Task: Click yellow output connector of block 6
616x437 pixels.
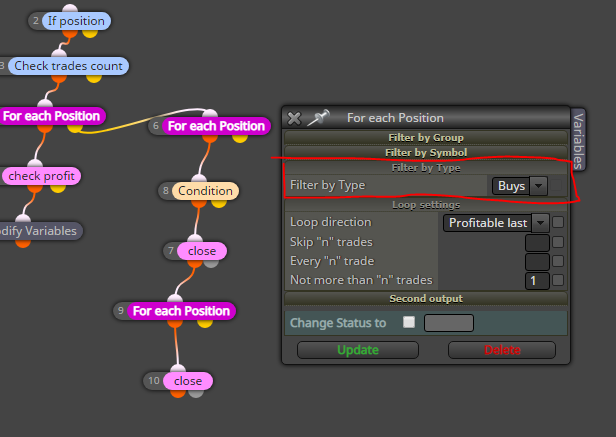Action: tap(240, 138)
